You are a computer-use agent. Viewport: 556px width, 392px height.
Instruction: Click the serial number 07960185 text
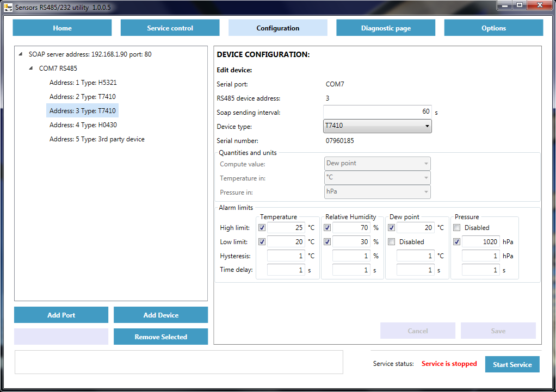tap(339, 141)
